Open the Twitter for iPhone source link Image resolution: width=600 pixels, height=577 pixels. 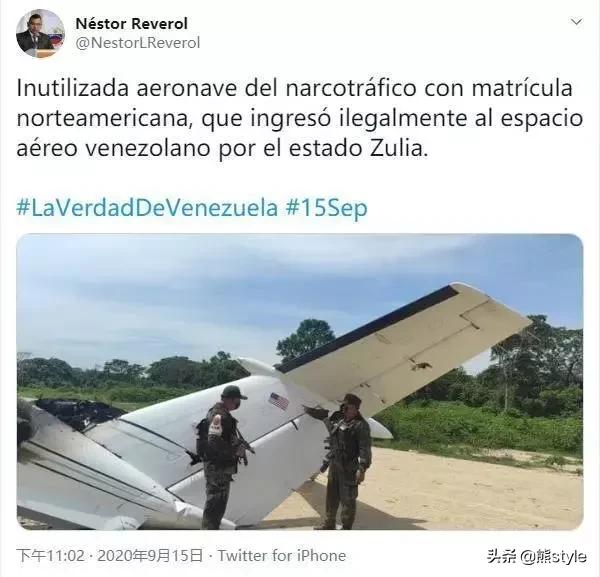[282, 556]
